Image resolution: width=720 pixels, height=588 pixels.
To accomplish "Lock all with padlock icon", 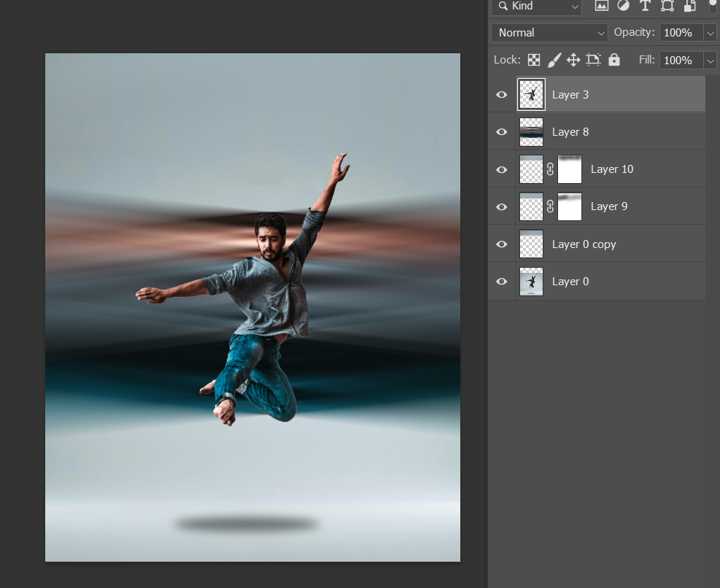I will pyautogui.click(x=614, y=60).
